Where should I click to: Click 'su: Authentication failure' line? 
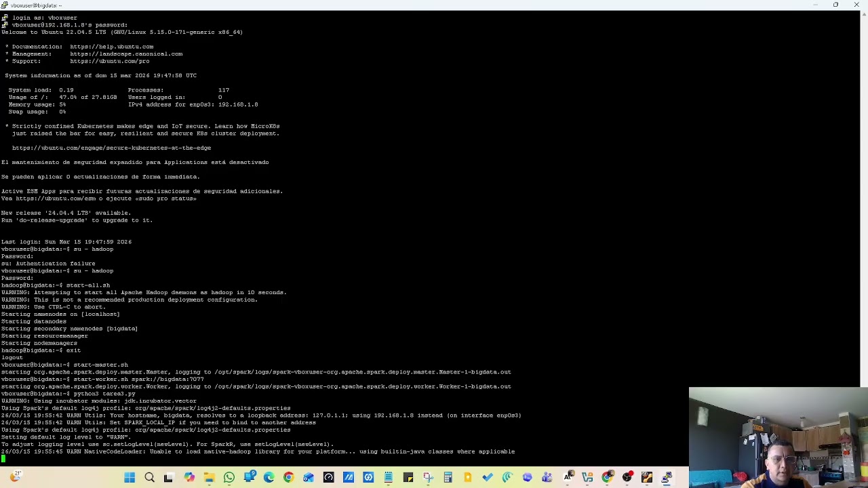pos(48,264)
